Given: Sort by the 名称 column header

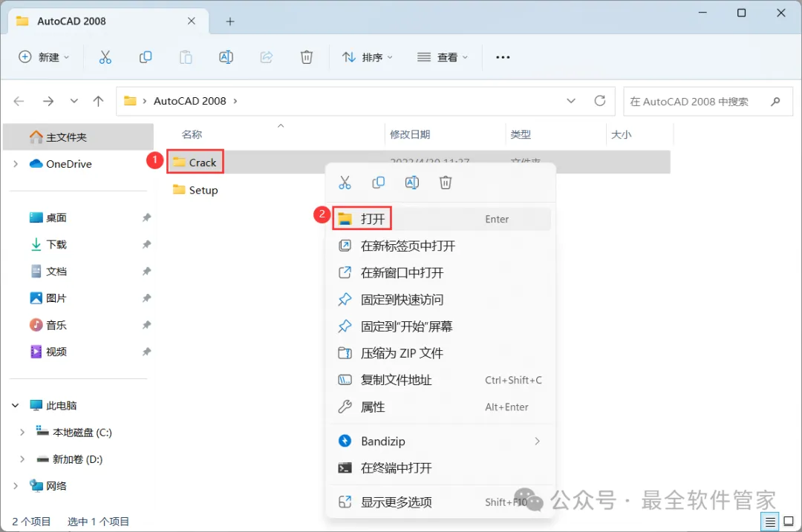Looking at the screenshot, I should 192,134.
